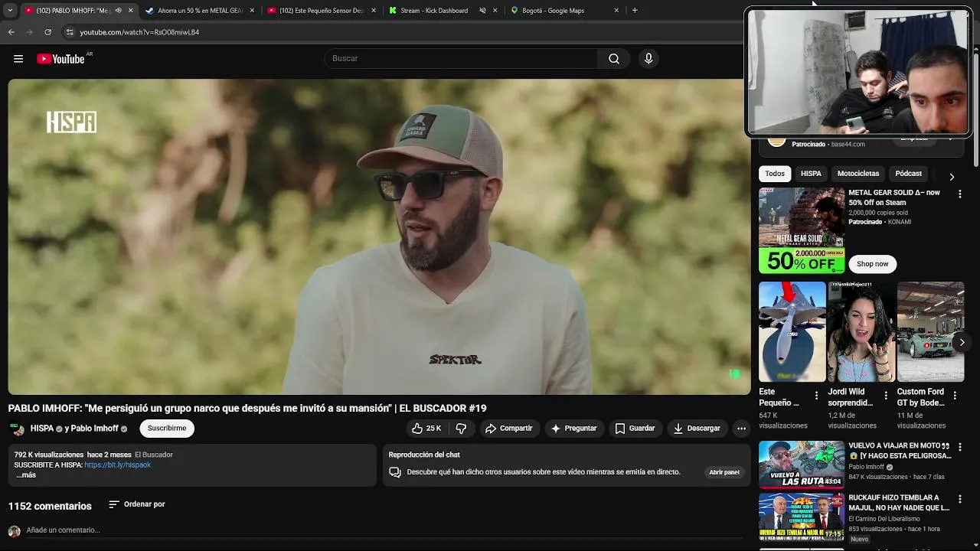Click the '1152 comentarios' heading

50,506
